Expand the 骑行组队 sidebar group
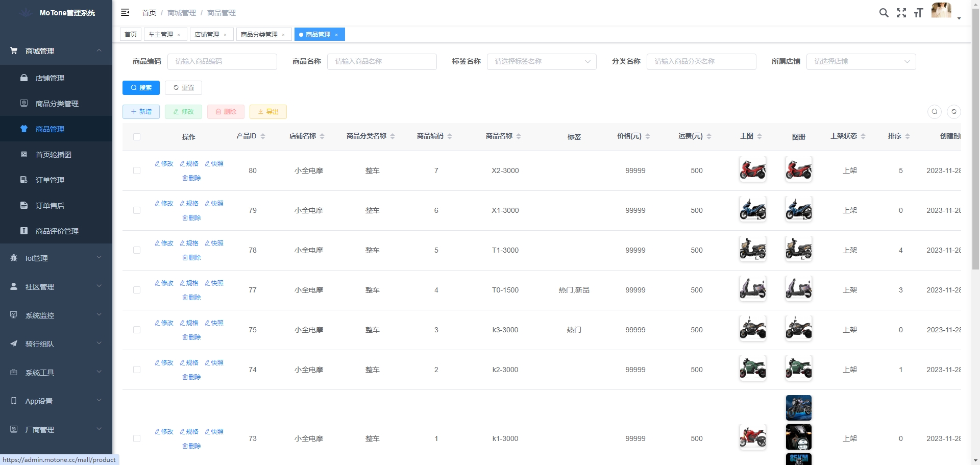 click(56, 344)
